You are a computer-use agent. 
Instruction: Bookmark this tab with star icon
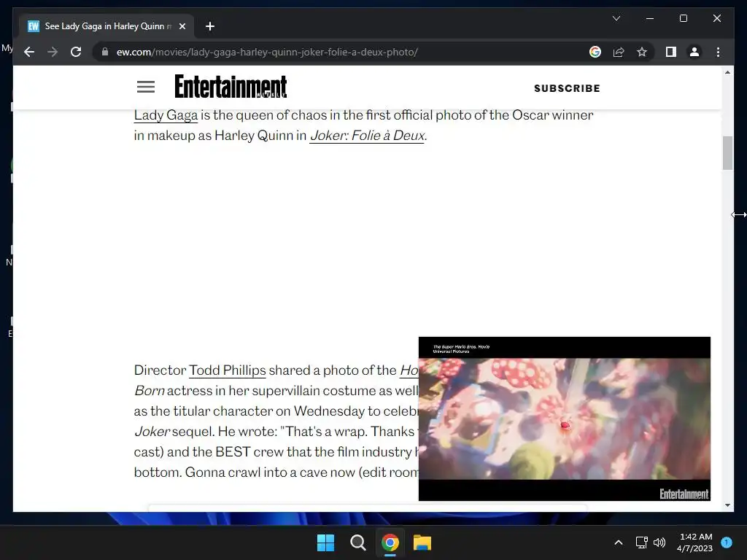[642, 52]
